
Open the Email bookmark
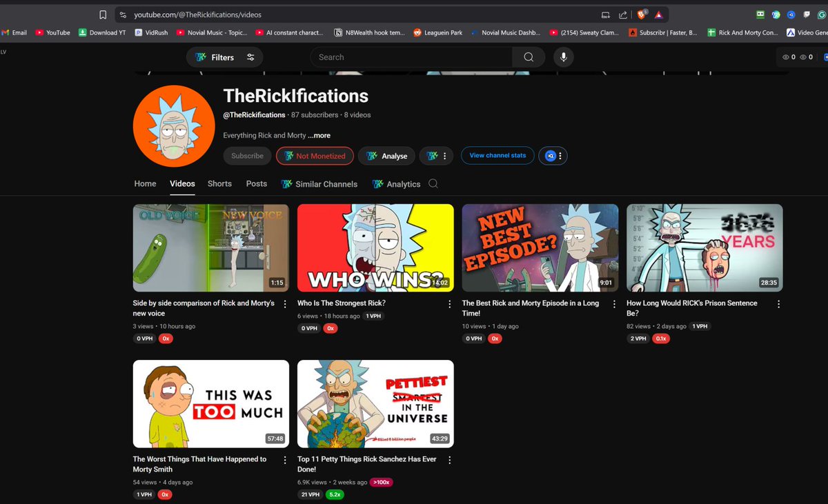14,32
